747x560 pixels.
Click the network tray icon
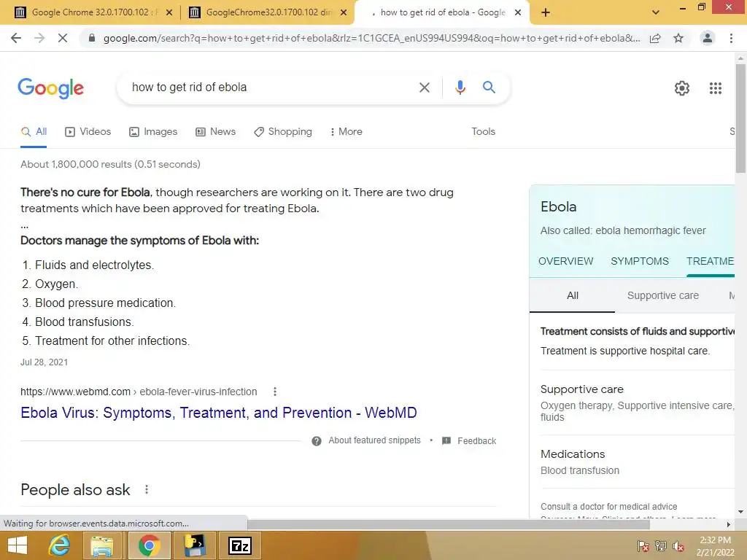click(x=661, y=545)
